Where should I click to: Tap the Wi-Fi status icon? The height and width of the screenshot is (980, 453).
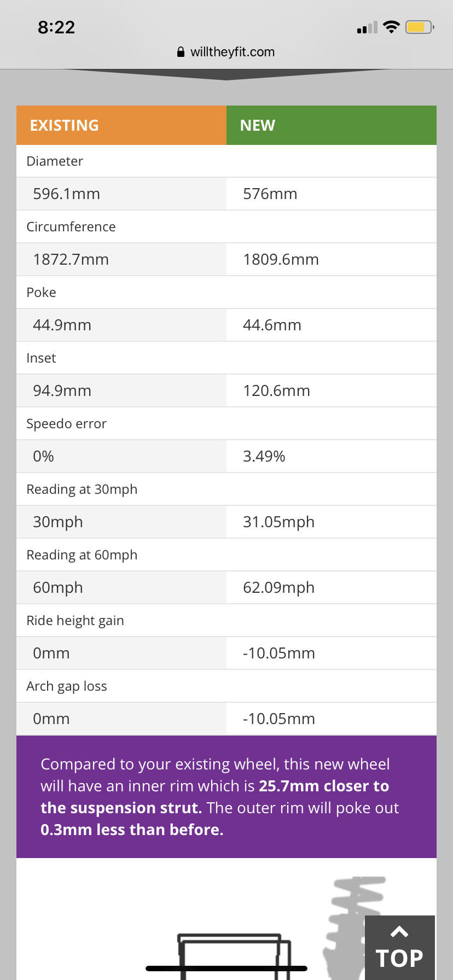(391, 27)
